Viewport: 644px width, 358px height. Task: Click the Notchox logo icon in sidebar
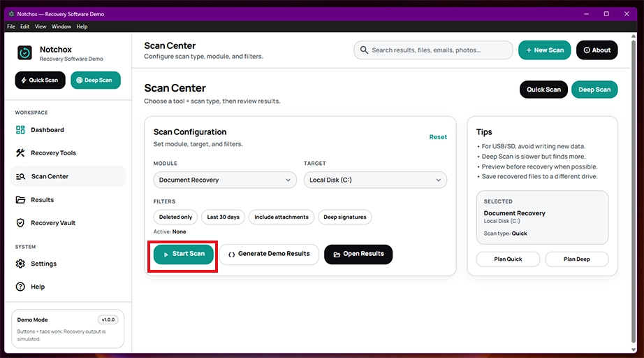(x=24, y=53)
